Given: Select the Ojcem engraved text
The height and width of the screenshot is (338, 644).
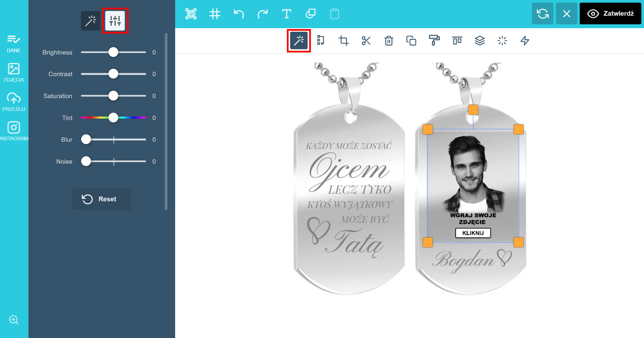Looking at the screenshot, I should (349, 172).
